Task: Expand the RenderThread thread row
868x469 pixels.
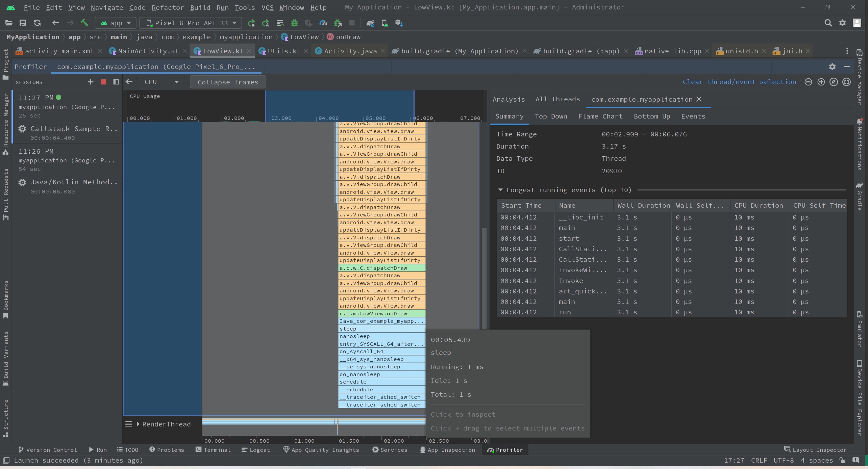Action: (138, 424)
